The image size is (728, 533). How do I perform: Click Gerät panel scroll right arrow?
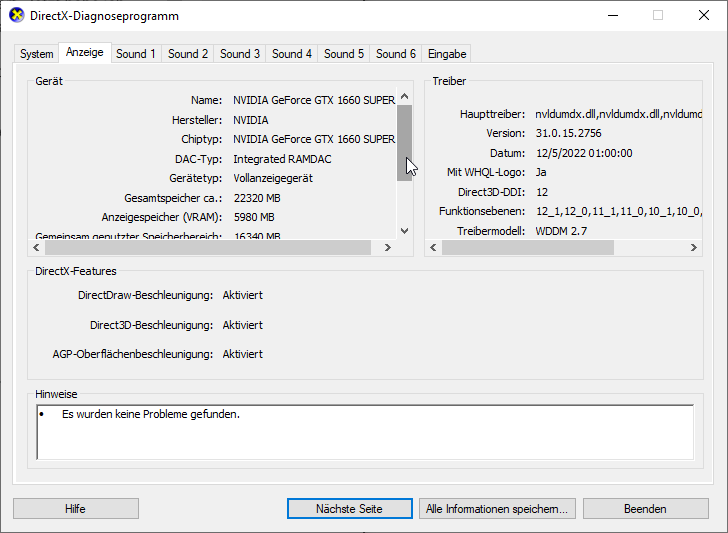(x=388, y=247)
